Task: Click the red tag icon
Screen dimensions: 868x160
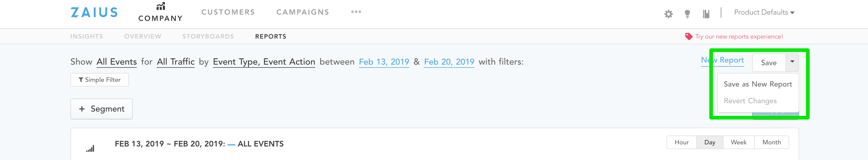Action: click(689, 36)
